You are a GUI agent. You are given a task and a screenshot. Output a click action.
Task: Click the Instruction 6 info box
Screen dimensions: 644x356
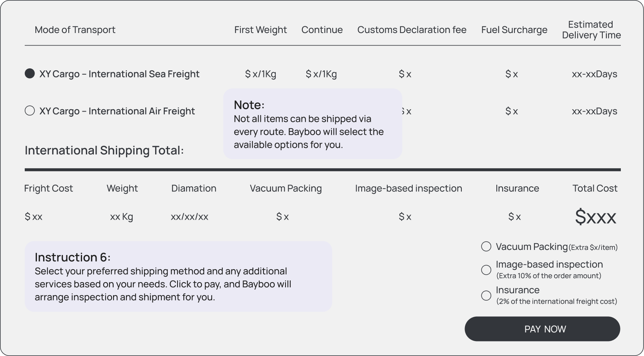click(x=178, y=276)
